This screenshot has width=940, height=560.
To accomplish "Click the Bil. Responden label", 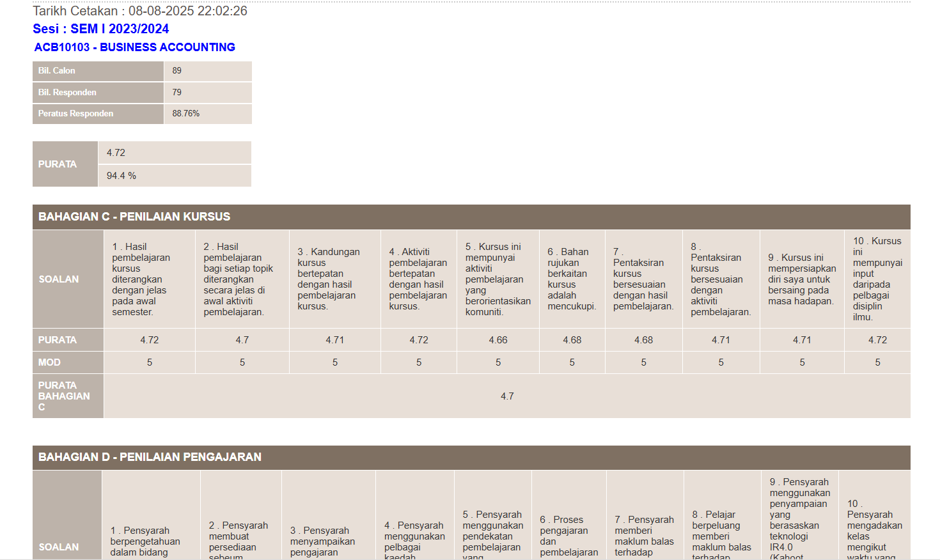I will click(x=67, y=93).
